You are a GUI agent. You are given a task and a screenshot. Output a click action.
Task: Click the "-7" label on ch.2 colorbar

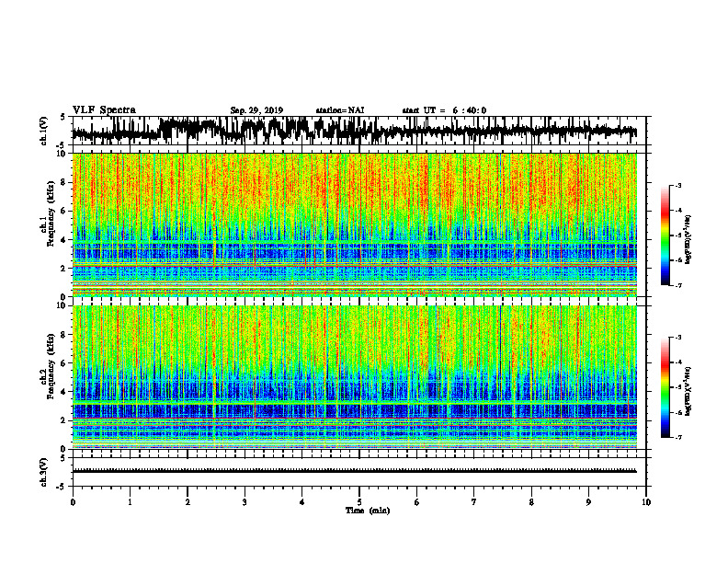(x=678, y=437)
